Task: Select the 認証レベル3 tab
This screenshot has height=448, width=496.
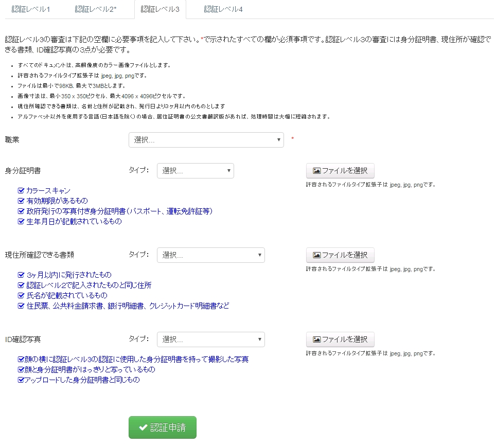Action: [x=160, y=9]
